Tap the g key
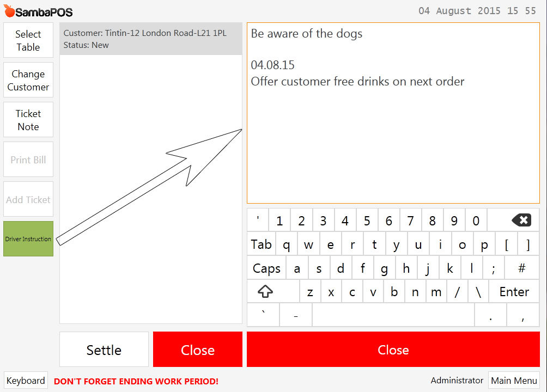Image resolution: width=547 pixels, height=392 pixels. pyautogui.click(x=384, y=268)
